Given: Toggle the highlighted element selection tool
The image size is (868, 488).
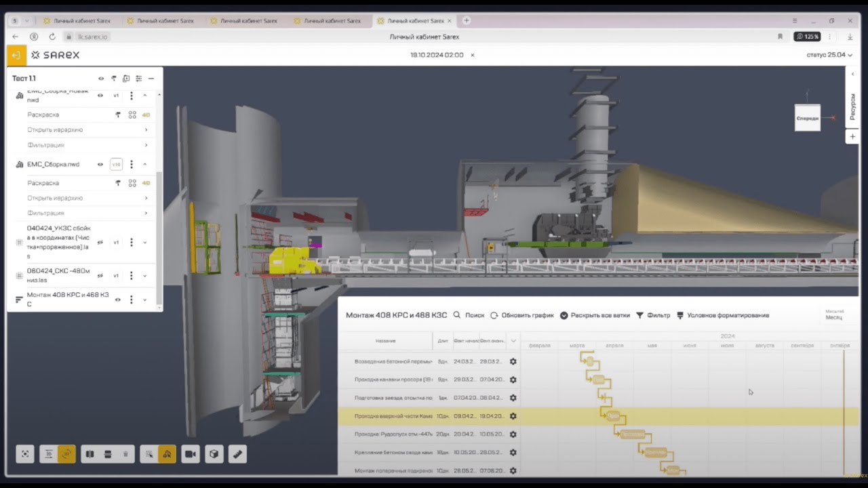Looking at the screenshot, I should pos(167,454).
